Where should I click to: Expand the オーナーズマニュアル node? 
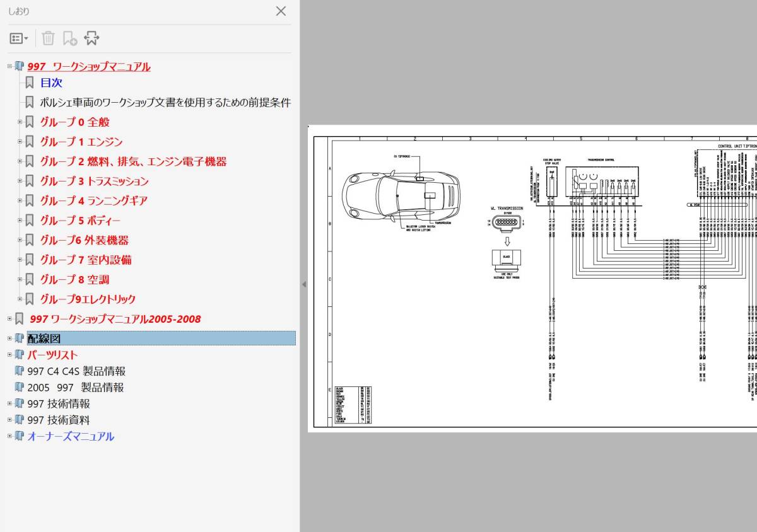[9, 436]
